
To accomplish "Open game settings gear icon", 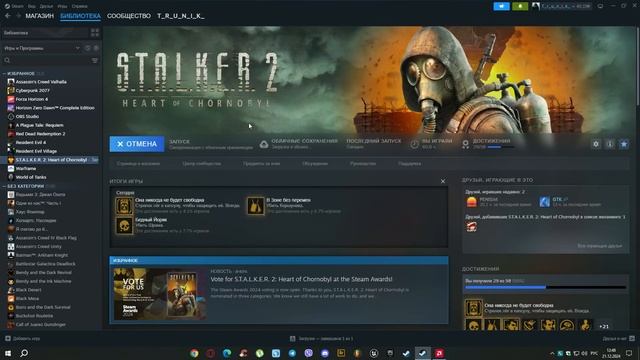I will point(596,144).
